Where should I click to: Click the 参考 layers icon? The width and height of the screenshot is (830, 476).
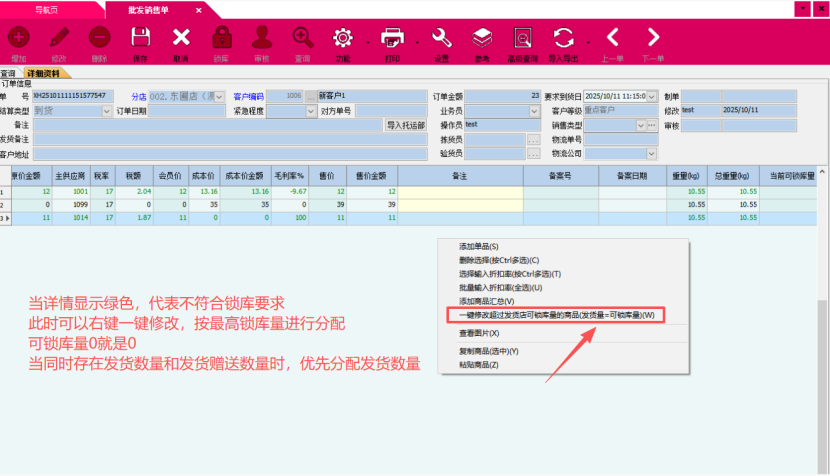482,38
